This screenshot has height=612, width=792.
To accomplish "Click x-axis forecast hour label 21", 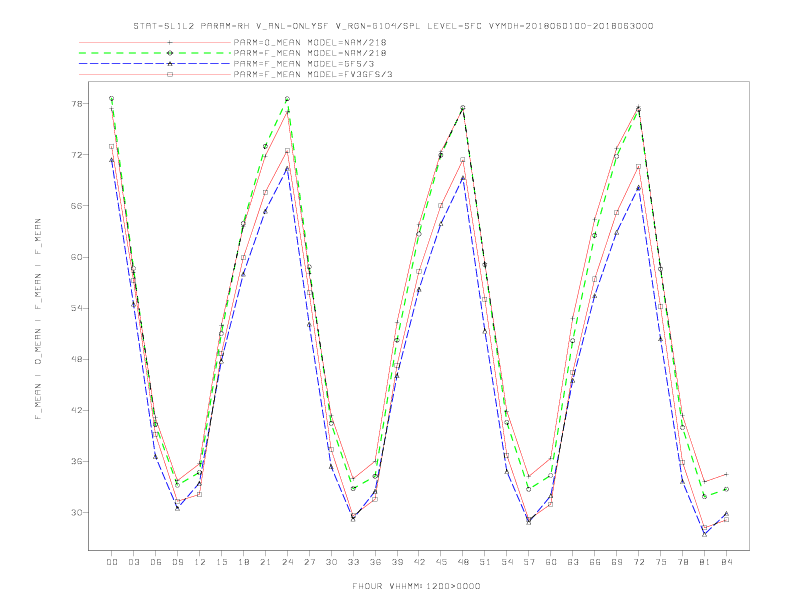I will (265, 562).
